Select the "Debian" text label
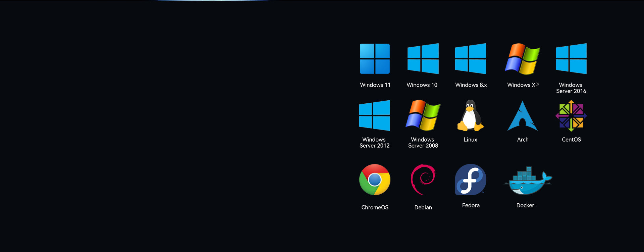Viewport: 644px width, 252px height. coord(423,207)
